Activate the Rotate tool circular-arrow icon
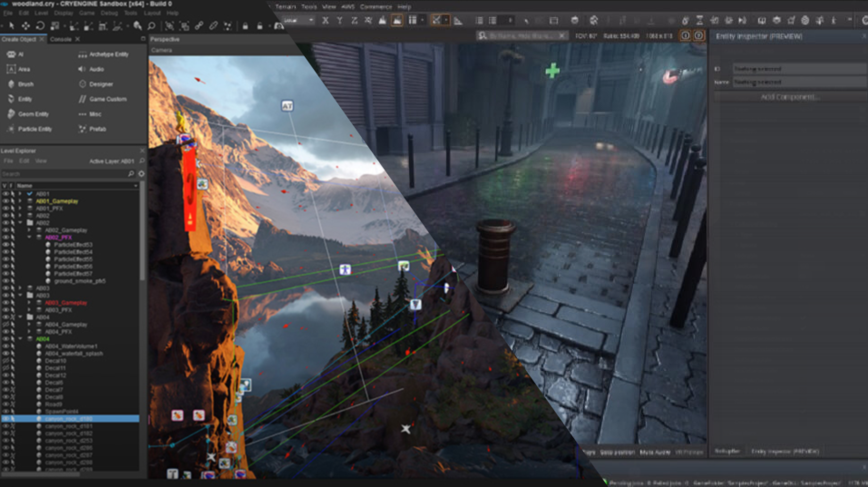 pyautogui.click(x=40, y=25)
